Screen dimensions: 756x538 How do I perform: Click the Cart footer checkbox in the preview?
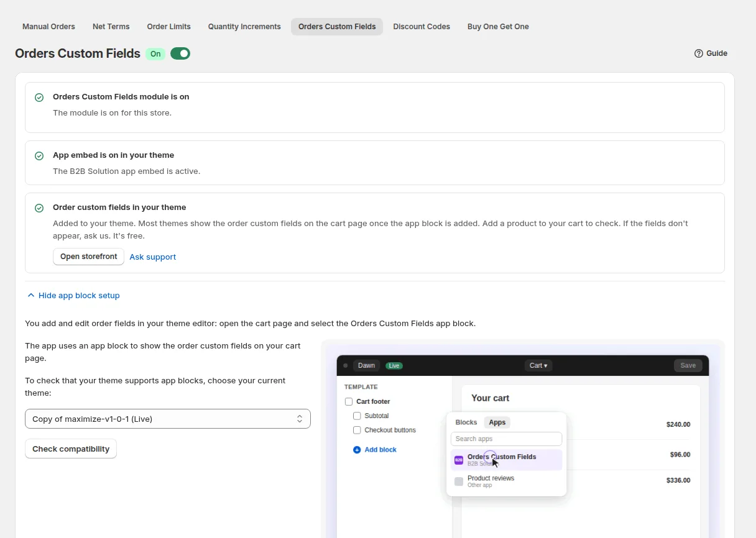[349, 401]
